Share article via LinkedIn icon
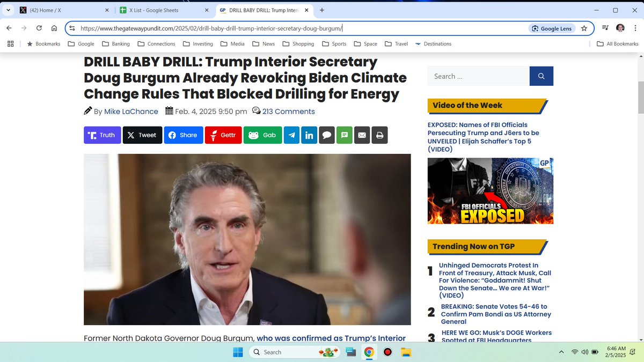This screenshot has height=362, width=644. pos(309,135)
